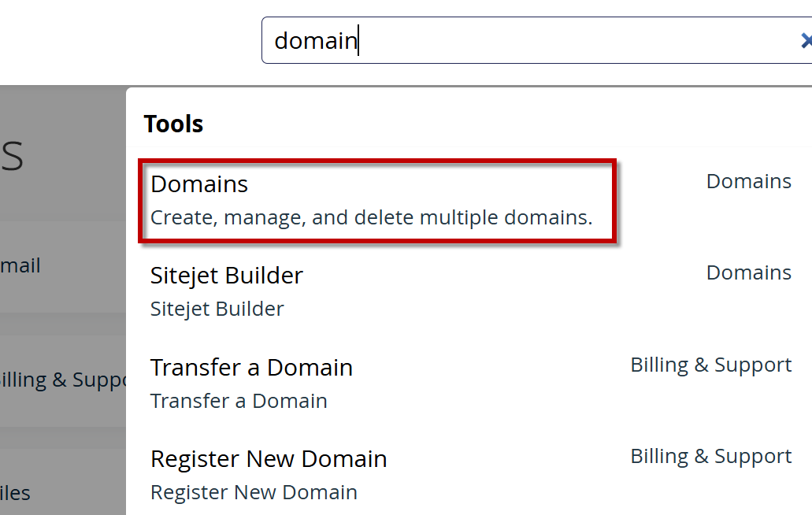Click Domains category label beside Domains result
This screenshot has width=812, height=515.
point(748,181)
